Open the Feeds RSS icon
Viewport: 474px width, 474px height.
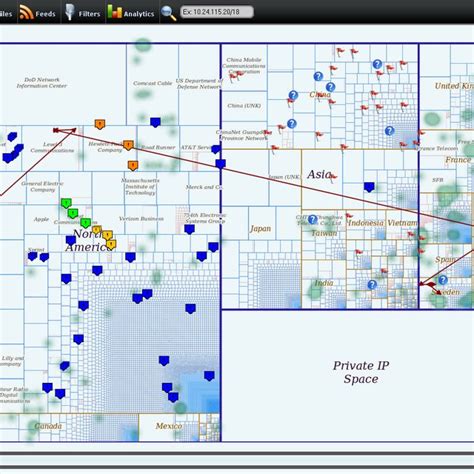[x=26, y=12]
